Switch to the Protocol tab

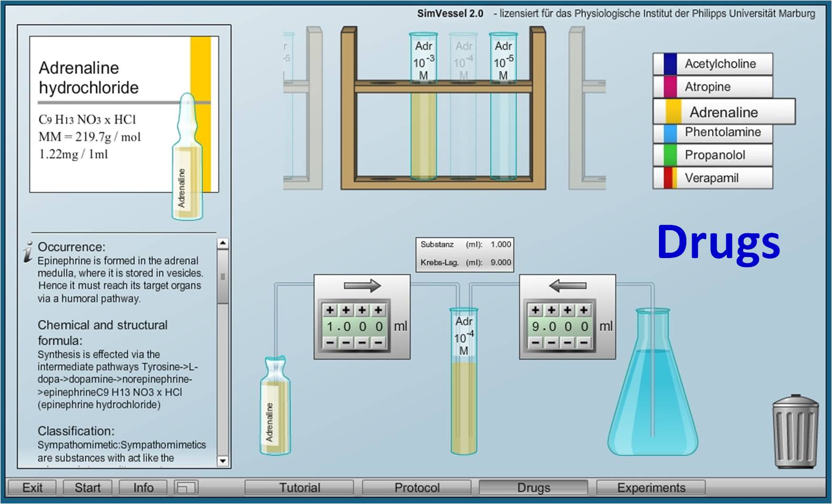point(417,488)
